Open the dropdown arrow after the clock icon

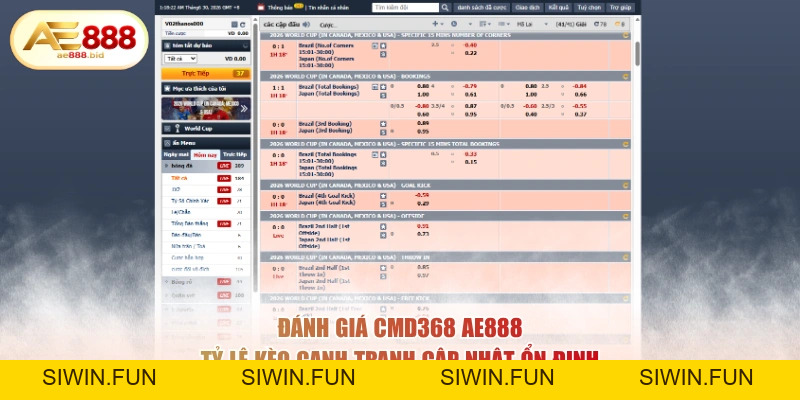(470, 24)
